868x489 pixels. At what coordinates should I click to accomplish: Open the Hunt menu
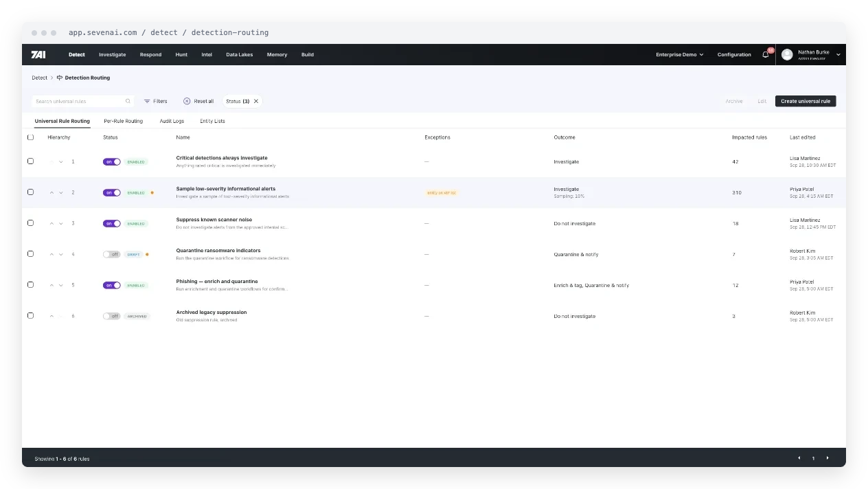pyautogui.click(x=181, y=55)
